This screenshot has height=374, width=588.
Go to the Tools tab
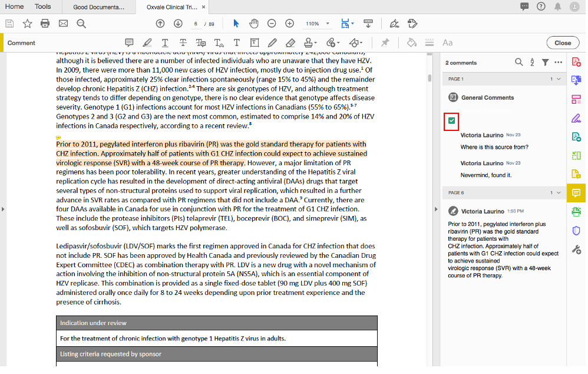coord(43,6)
